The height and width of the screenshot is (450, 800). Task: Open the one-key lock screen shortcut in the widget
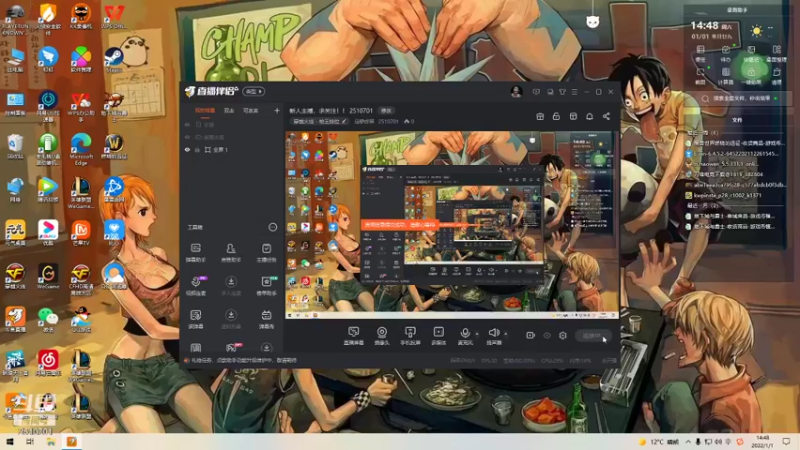751,75
